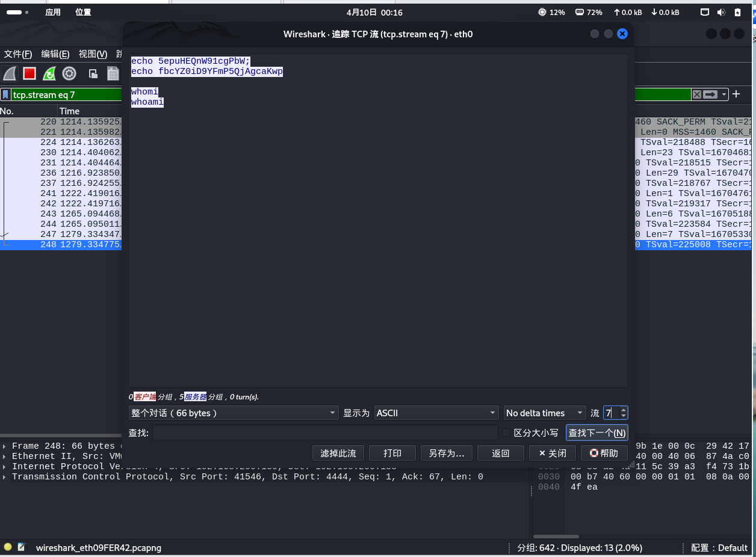Click the 'whoami' line in the stream
This screenshot has height=557, width=756.
point(147,102)
